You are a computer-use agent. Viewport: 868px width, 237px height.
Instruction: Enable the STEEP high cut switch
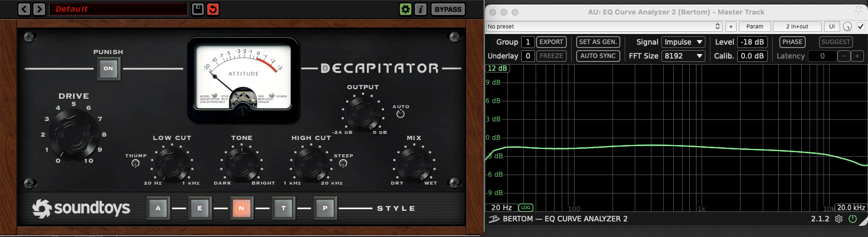point(343,163)
